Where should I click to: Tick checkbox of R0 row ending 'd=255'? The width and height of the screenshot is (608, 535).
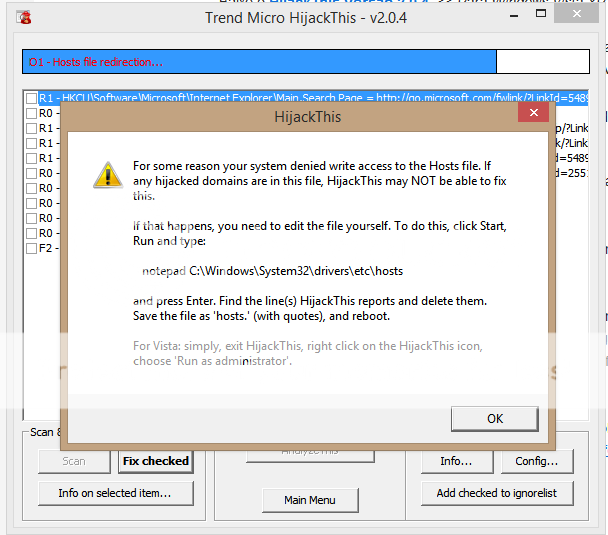(x=31, y=173)
